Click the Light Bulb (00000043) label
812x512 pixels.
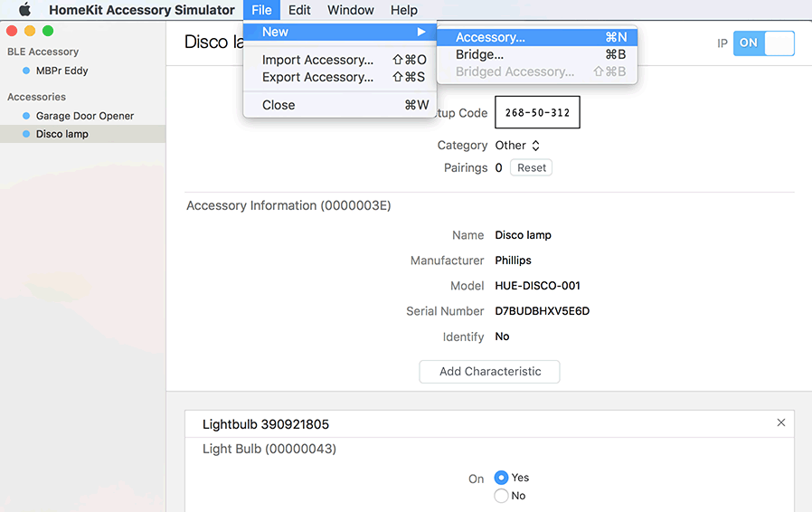pyautogui.click(x=269, y=449)
